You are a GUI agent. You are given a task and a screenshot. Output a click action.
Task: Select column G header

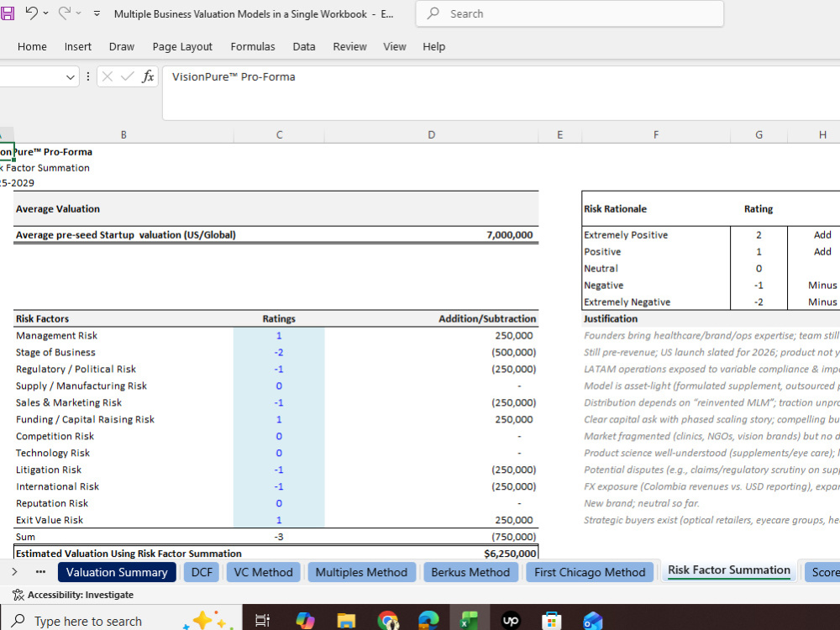point(759,135)
